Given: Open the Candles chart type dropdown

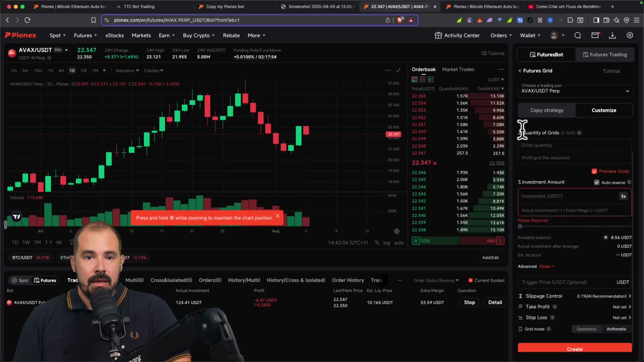Looking at the screenshot, I should point(154,70).
